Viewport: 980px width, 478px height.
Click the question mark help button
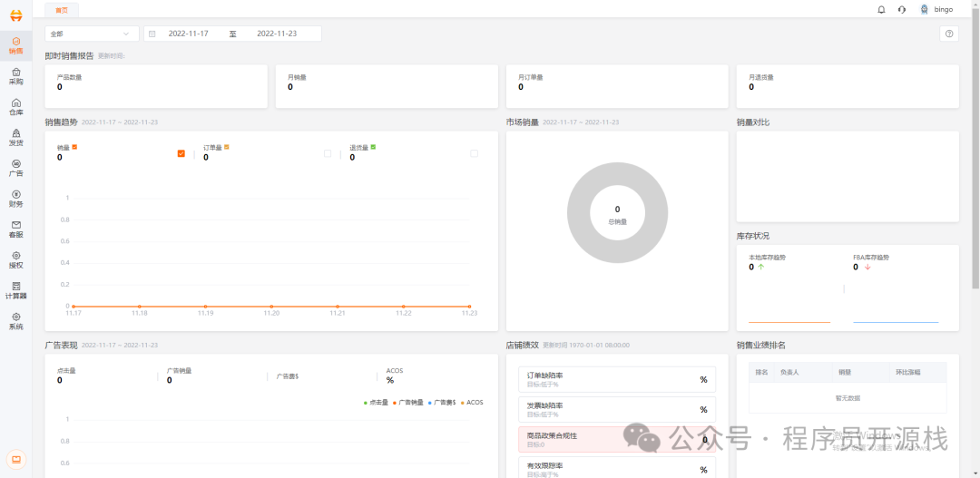click(949, 34)
